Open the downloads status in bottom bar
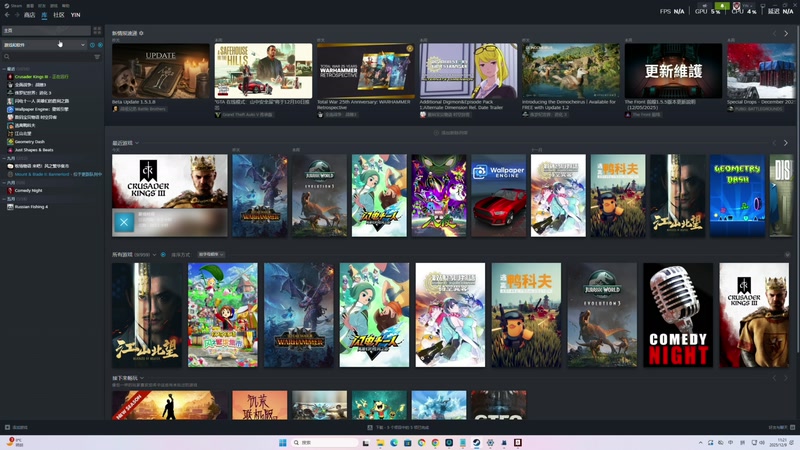 pos(398,428)
